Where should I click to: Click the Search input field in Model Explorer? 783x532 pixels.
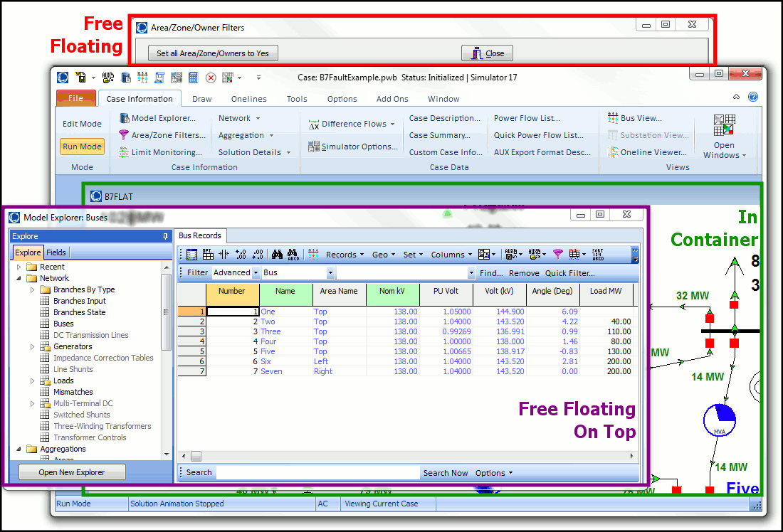point(317,472)
